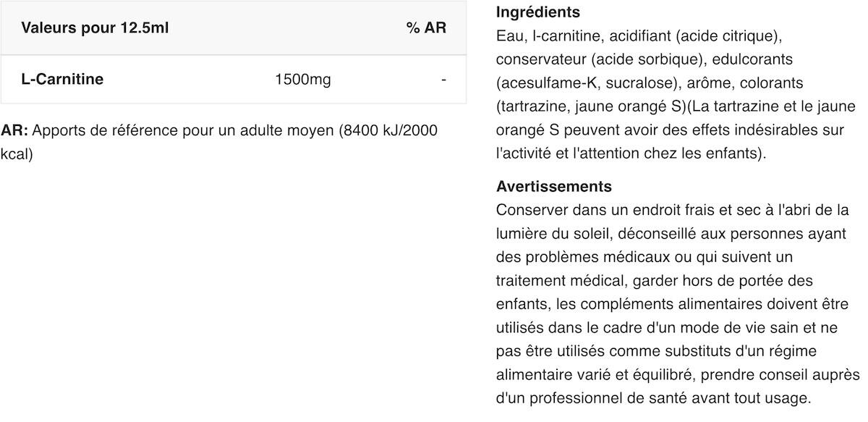Click the word "Eau" in ingredients
Image resolution: width=868 pixels, height=422 pixels.
pyautogui.click(x=509, y=35)
